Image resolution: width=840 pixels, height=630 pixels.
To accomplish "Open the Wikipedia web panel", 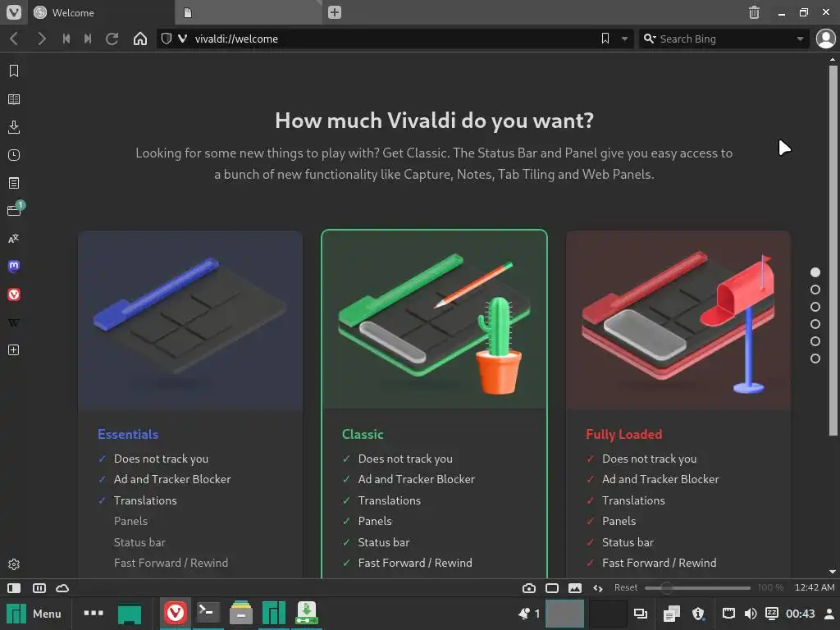I will 14,322.
